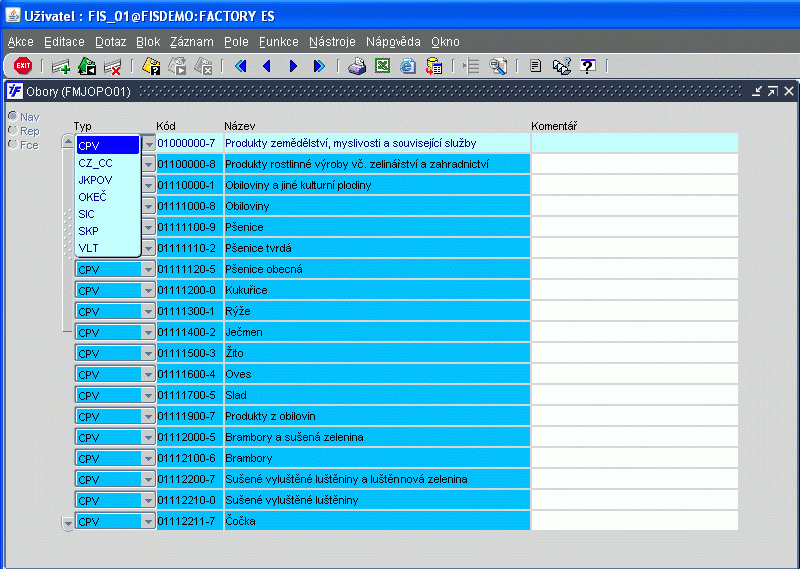
Task: Click the scroll-down arrow of the record scrollbar
Action: pos(68,522)
